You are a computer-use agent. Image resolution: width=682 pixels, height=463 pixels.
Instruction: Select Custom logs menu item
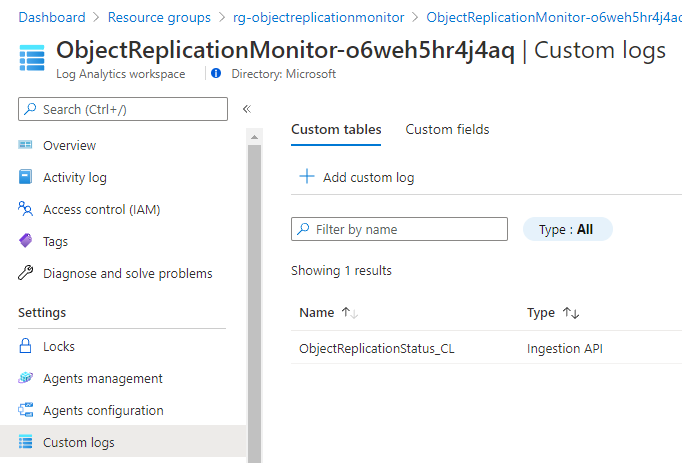point(123,442)
